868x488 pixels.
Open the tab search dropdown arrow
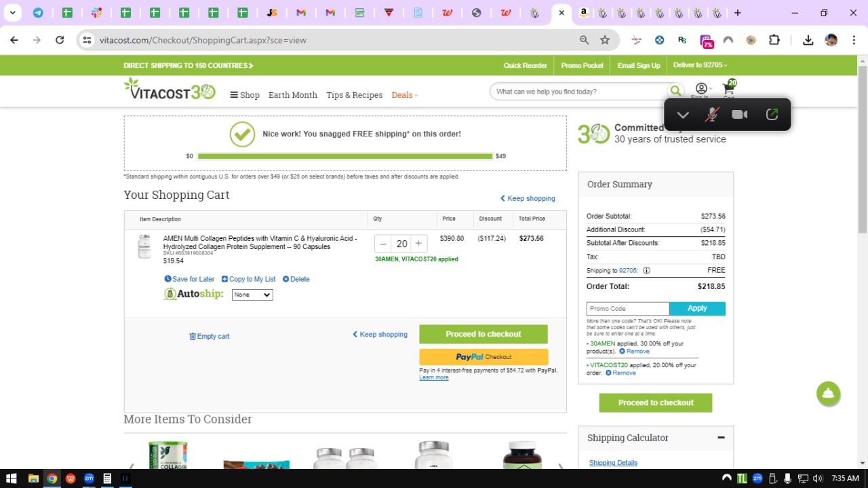12,13
